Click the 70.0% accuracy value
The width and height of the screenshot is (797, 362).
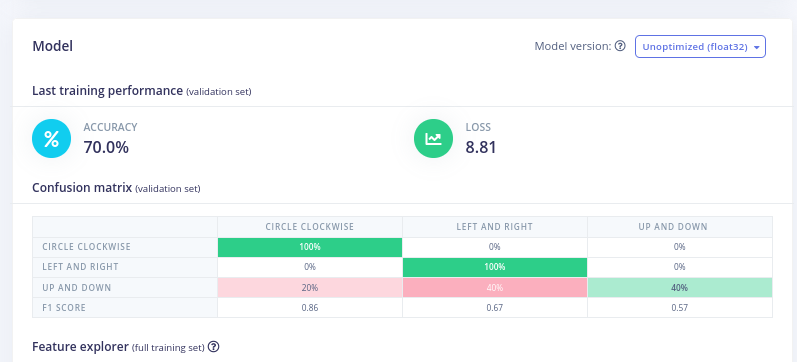tap(106, 147)
